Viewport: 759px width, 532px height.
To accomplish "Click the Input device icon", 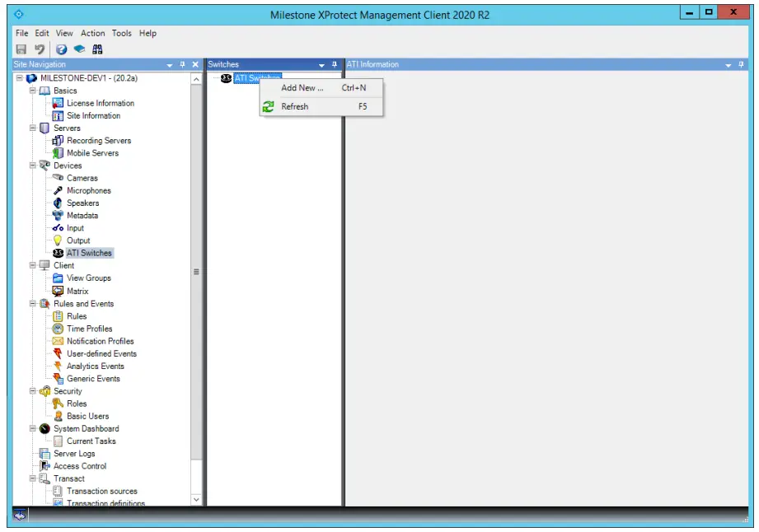I will (x=58, y=228).
